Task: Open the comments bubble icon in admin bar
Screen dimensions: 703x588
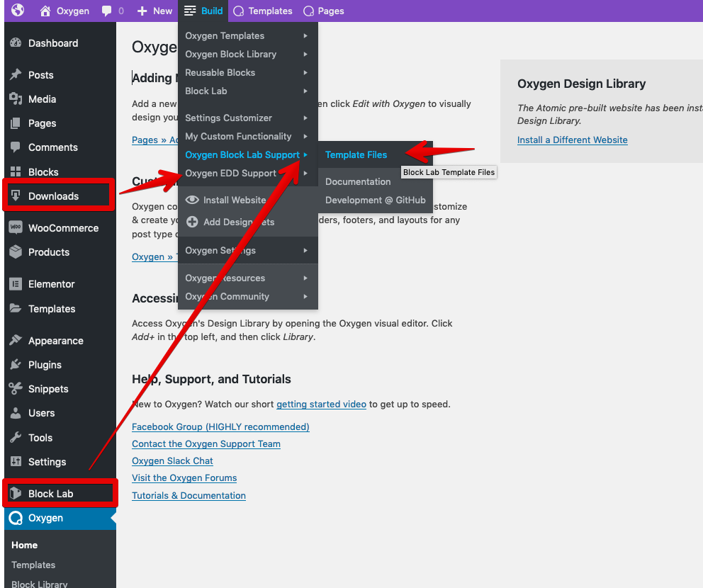Action: (107, 11)
